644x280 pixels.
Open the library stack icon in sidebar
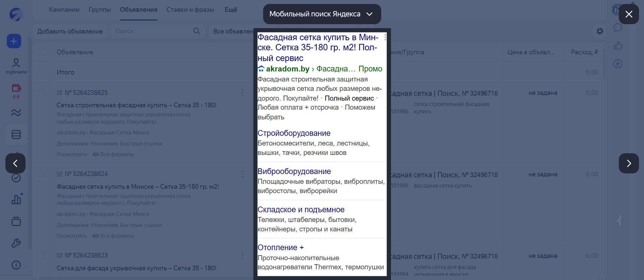tap(16, 221)
